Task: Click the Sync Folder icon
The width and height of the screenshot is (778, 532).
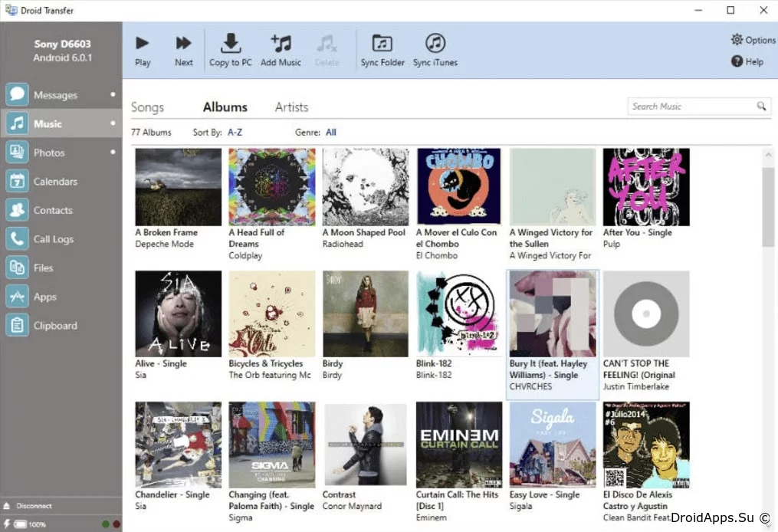Action: coord(382,43)
